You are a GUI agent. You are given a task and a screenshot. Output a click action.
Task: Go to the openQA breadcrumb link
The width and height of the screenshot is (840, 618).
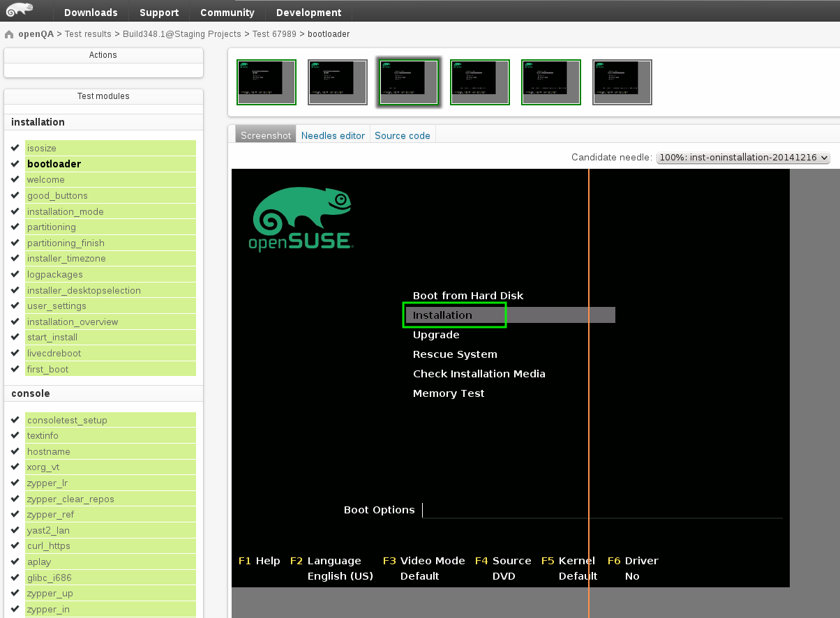coord(36,34)
